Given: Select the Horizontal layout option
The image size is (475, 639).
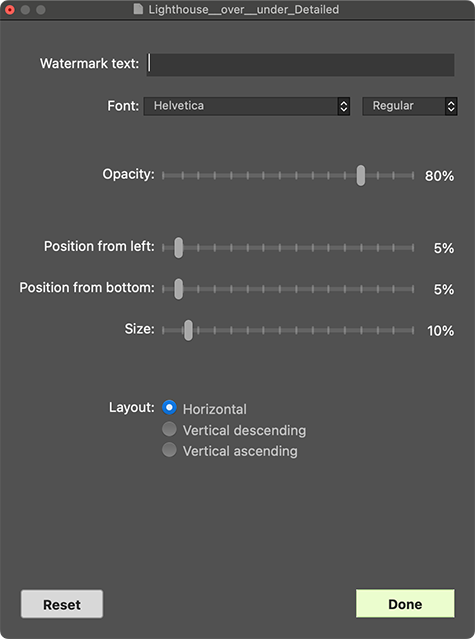Looking at the screenshot, I should point(169,407).
